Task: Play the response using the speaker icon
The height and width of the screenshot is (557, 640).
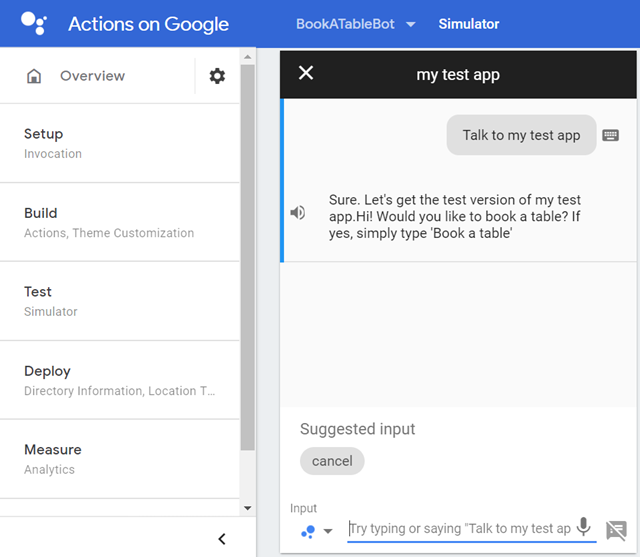Action: 297,212
